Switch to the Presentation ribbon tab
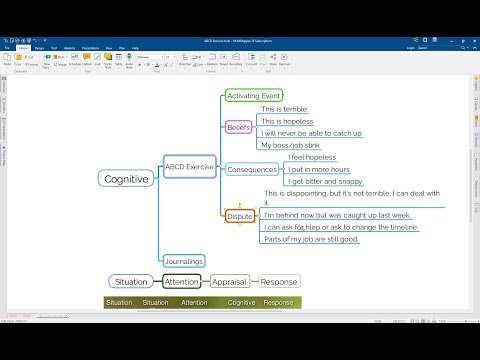 coord(90,48)
